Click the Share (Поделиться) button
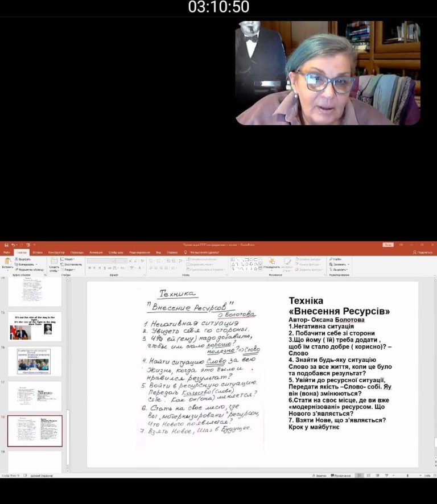 point(424,252)
